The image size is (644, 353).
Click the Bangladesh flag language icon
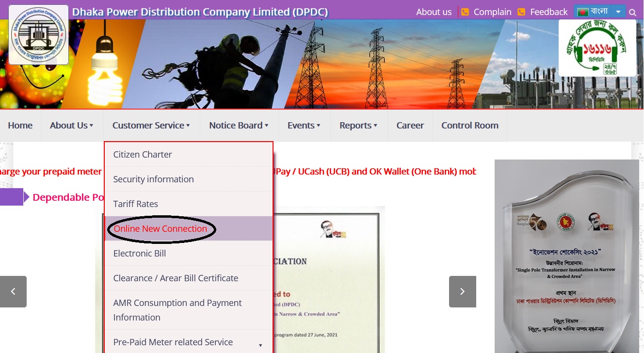click(x=582, y=12)
